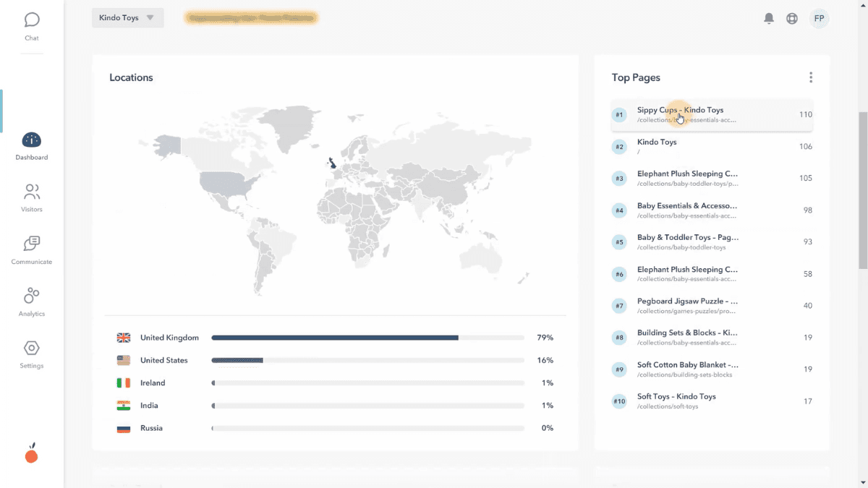Open the FP user avatar menu
The width and height of the screenshot is (868, 488).
coord(819,19)
